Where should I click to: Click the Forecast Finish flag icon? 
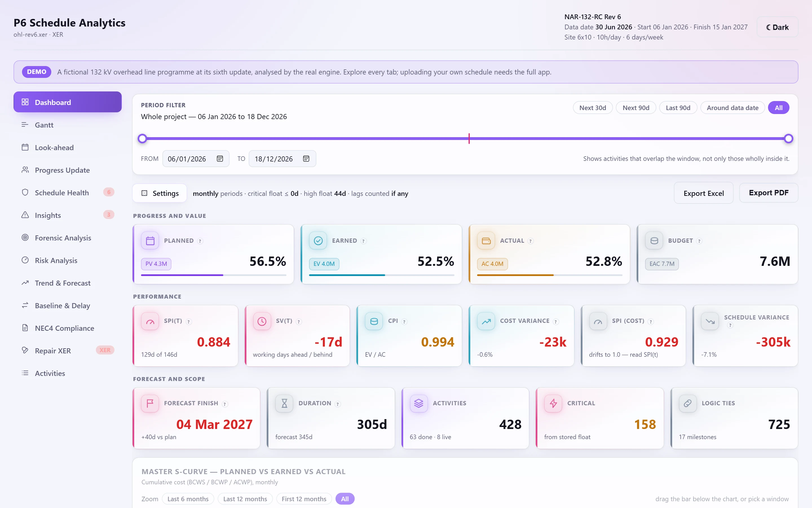point(150,403)
